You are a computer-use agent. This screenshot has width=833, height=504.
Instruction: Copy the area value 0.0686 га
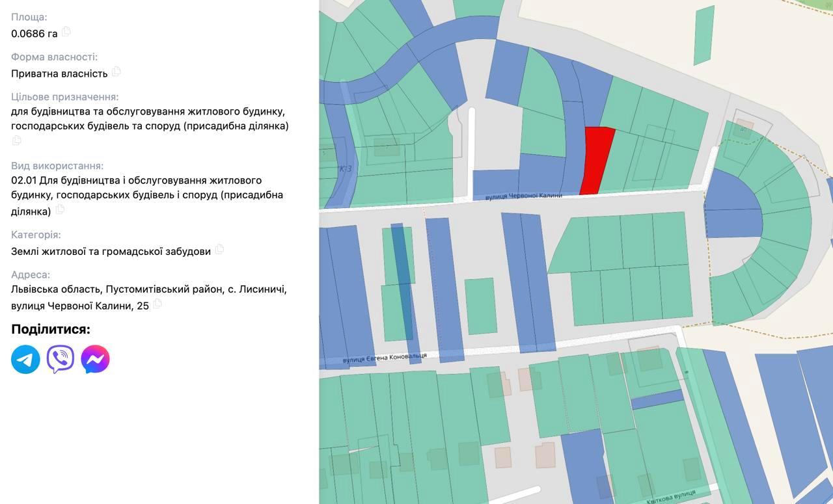[x=66, y=32]
